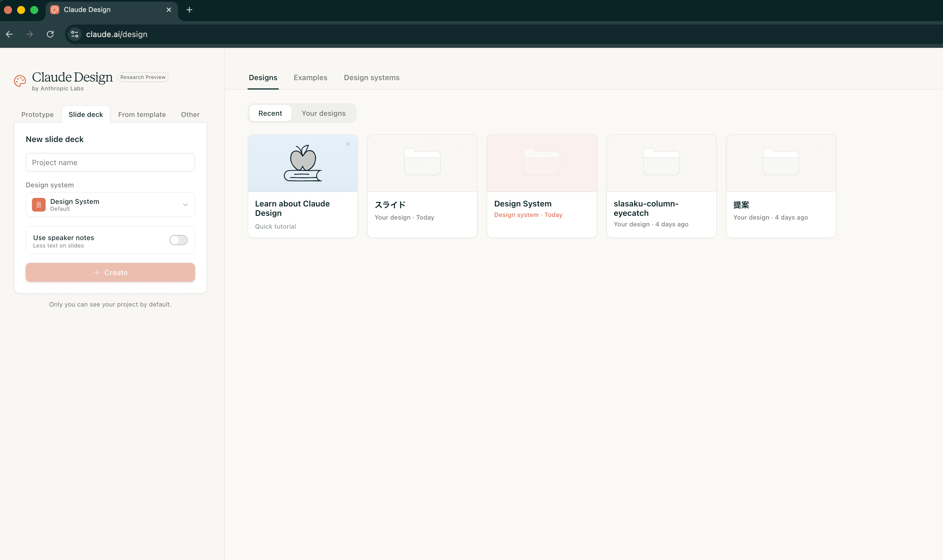Click 'Design system · Today' label
The width and height of the screenshot is (943, 560).
pos(528,215)
